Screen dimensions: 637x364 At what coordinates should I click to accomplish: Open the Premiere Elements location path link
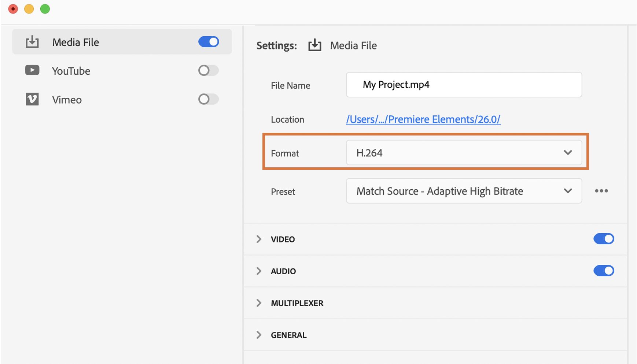423,119
